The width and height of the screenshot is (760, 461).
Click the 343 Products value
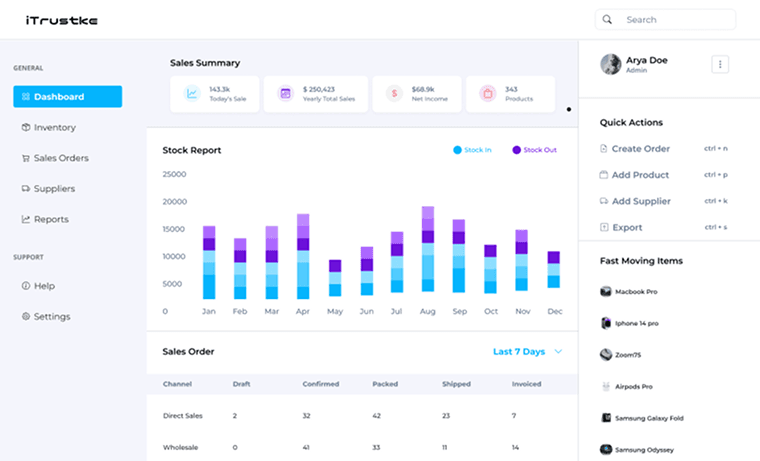click(x=511, y=89)
